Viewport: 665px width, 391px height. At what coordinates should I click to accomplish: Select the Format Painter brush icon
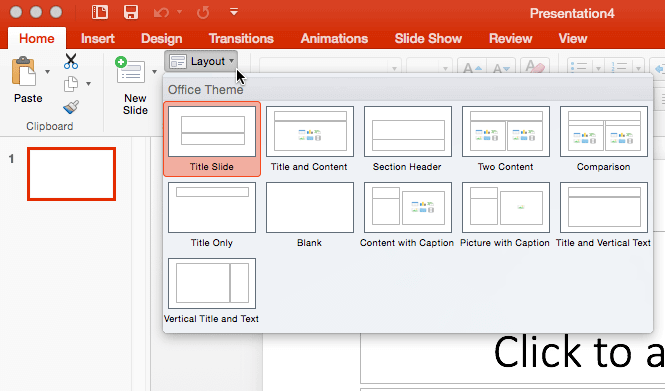pos(71,107)
